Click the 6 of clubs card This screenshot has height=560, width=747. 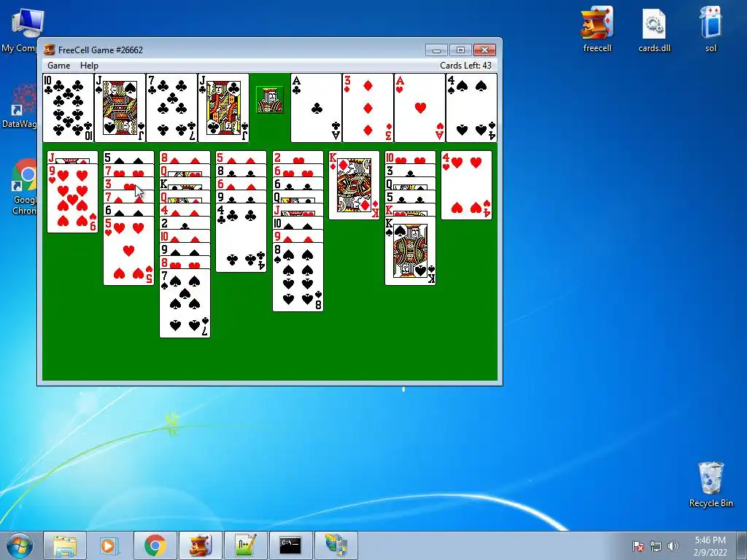click(298, 184)
